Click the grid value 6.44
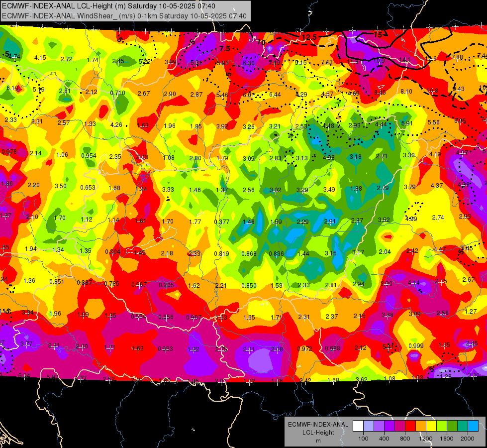 coord(275,95)
